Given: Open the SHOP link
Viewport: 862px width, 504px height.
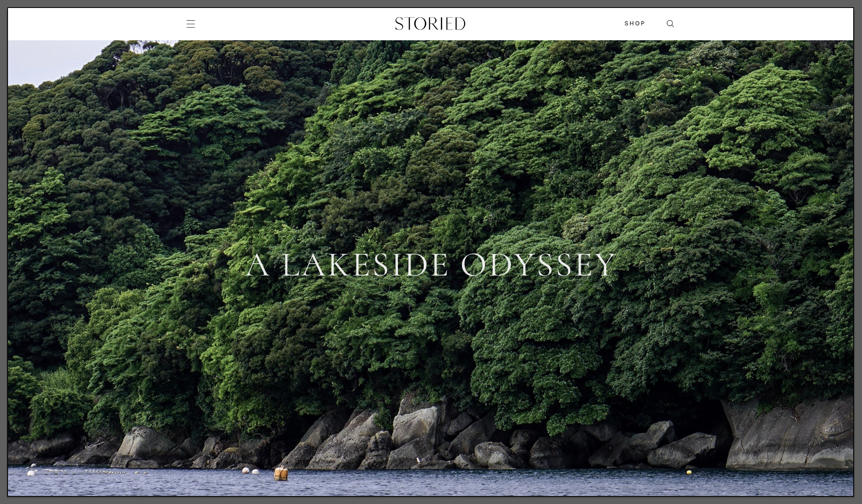Looking at the screenshot, I should [x=635, y=24].
